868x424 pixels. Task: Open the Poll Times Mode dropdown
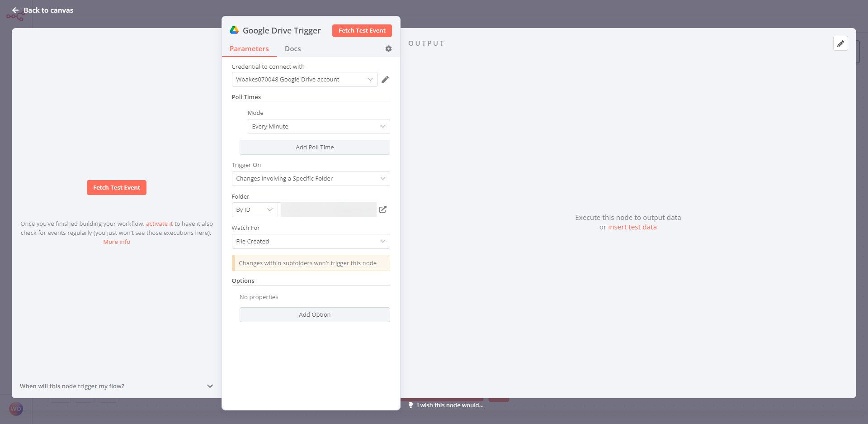(x=318, y=127)
